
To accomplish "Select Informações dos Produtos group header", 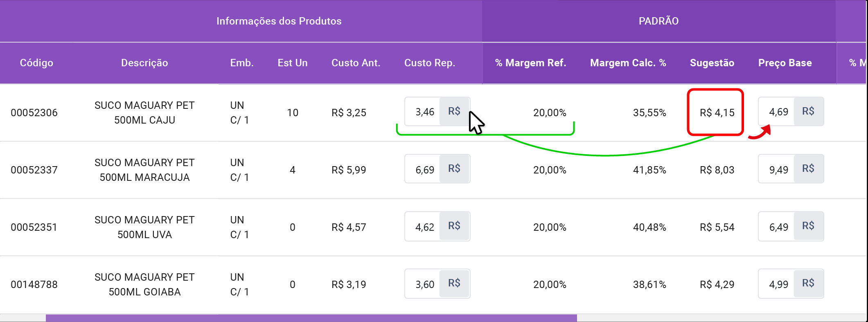I will click(x=279, y=21).
